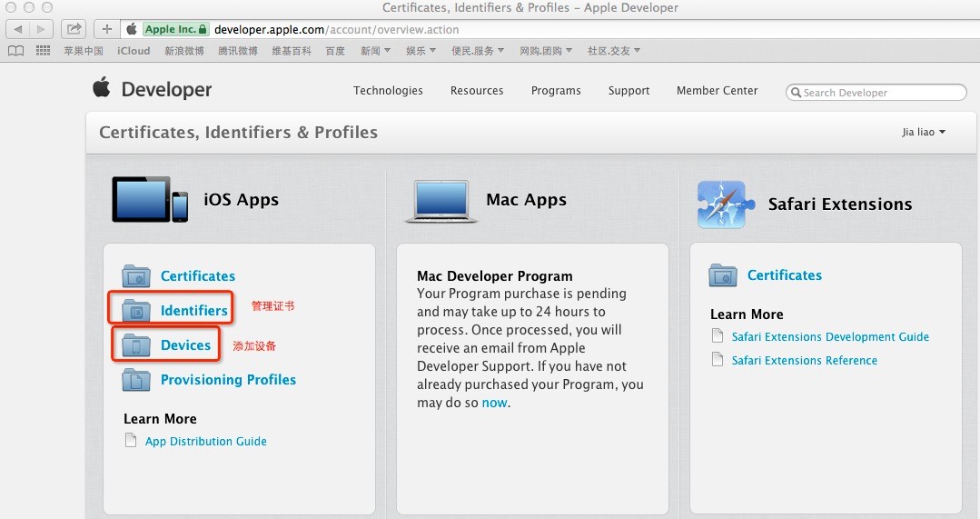Screen dimensions: 980x519
Task: Click the Search Developer input field
Action: click(876, 93)
